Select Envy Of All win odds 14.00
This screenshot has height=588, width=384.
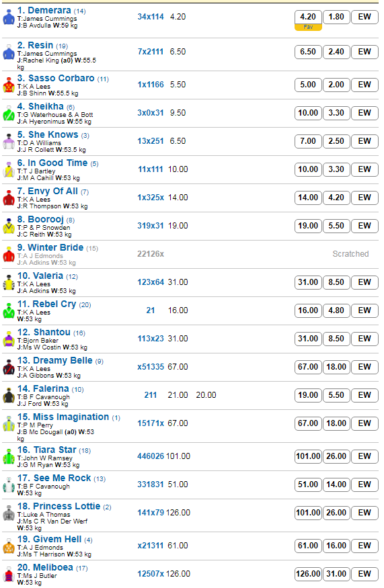tap(308, 198)
